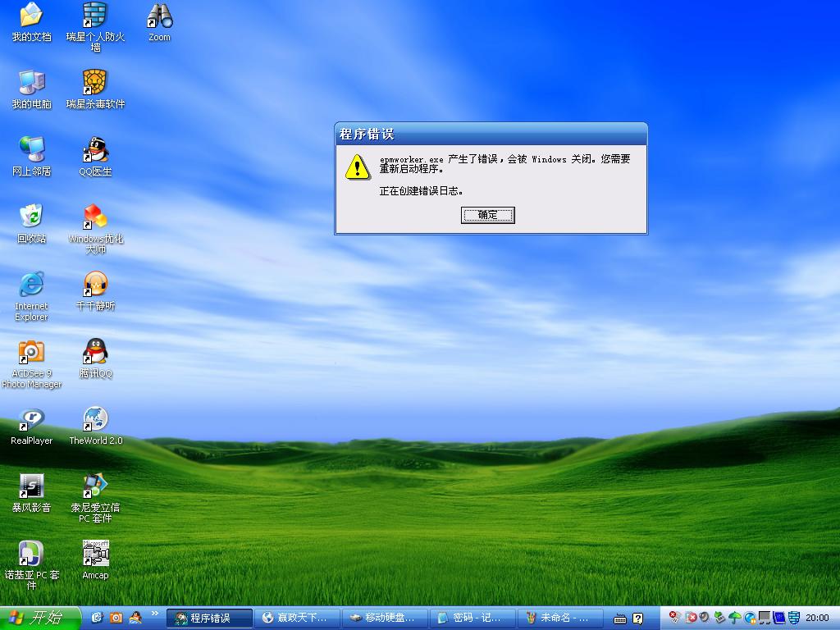Viewport: 840px width, 630px height.
Task: Select the ACDSee 9 Photo Manager icon
Action: (x=32, y=364)
